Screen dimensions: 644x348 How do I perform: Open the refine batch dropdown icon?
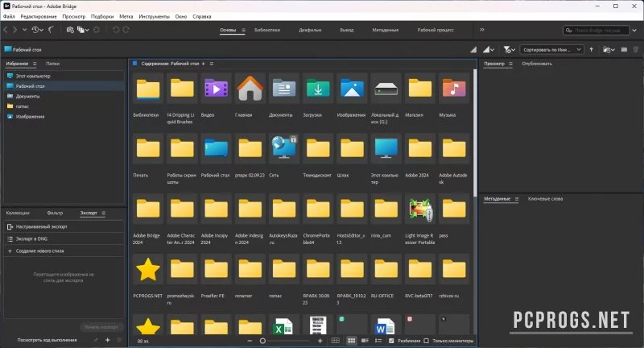click(84, 30)
